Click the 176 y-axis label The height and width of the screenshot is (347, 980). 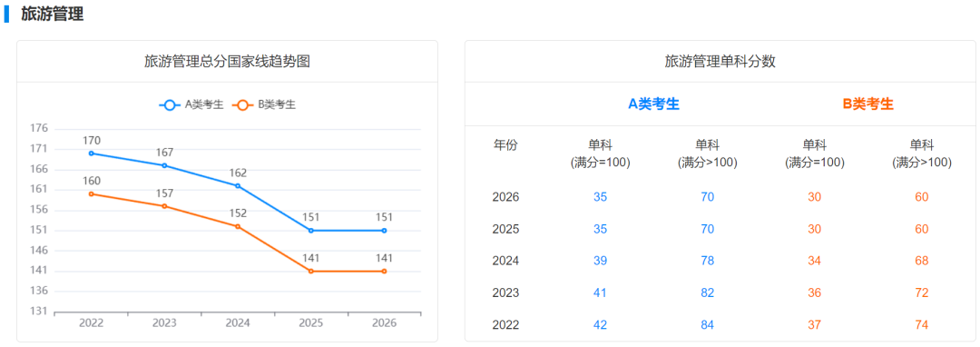[x=39, y=129]
